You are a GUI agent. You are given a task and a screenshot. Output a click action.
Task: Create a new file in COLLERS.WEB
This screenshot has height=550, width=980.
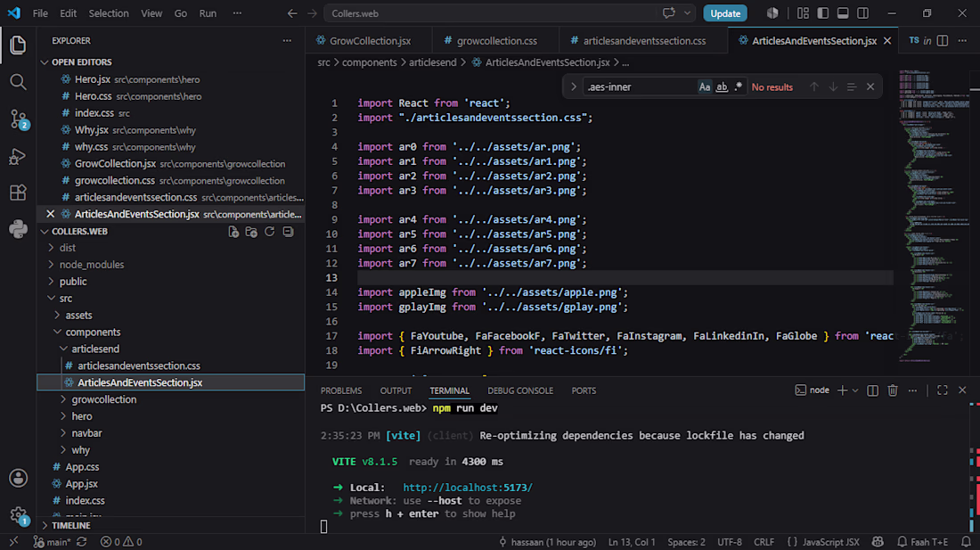pyautogui.click(x=233, y=232)
